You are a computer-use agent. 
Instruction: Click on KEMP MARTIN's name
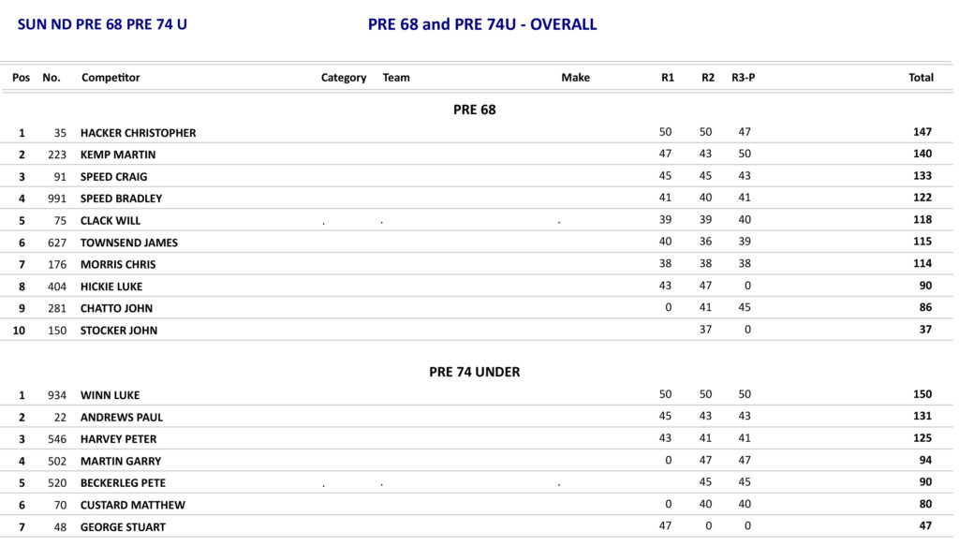click(x=118, y=155)
